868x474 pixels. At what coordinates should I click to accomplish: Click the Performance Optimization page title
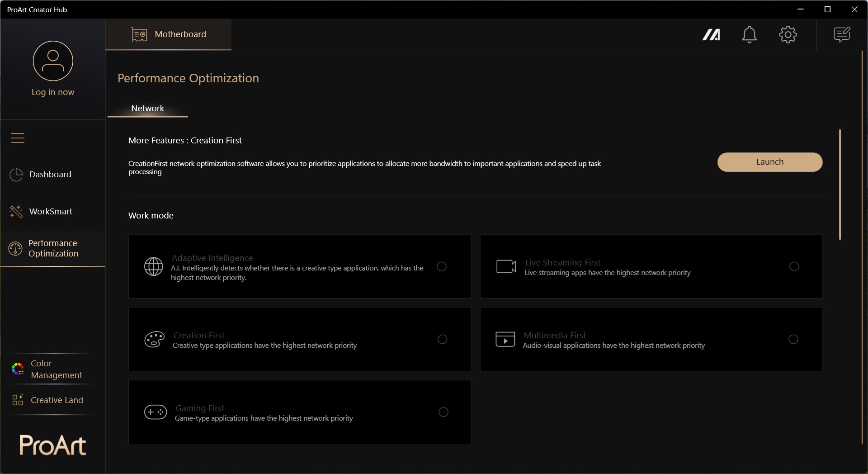[188, 78]
